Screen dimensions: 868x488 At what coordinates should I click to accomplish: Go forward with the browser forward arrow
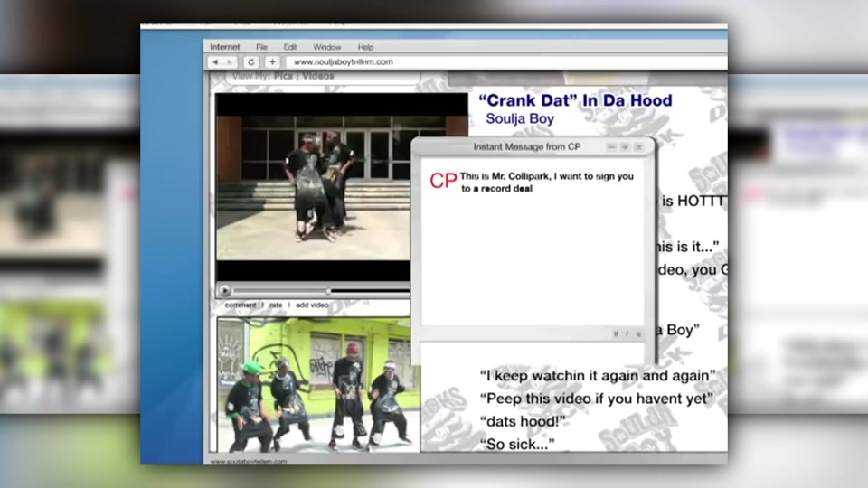click(229, 62)
